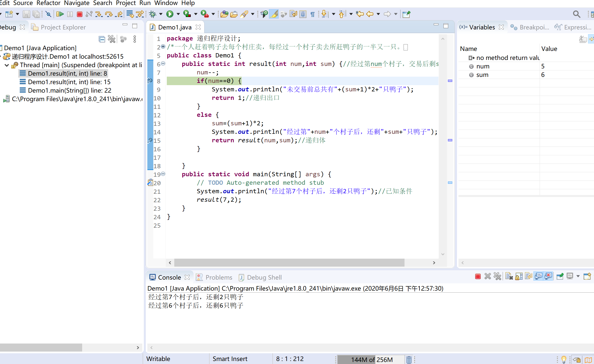Viewport: 594px width, 364px height.
Task: Terminate the process from Console toolbar
Action: pyautogui.click(x=478, y=276)
